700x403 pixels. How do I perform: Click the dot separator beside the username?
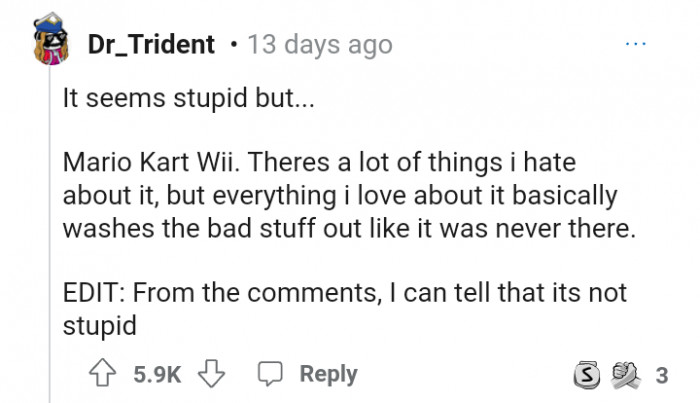click(x=233, y=45)
